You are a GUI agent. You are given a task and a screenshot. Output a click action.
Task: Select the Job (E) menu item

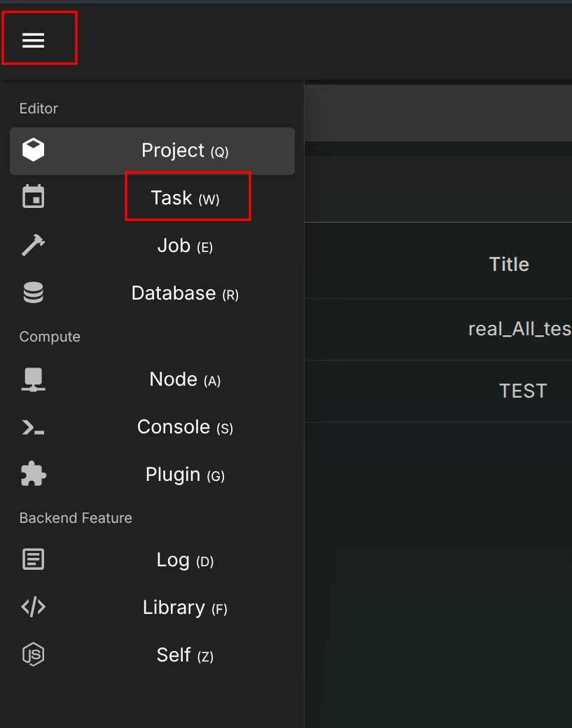(x=185, y=246)
